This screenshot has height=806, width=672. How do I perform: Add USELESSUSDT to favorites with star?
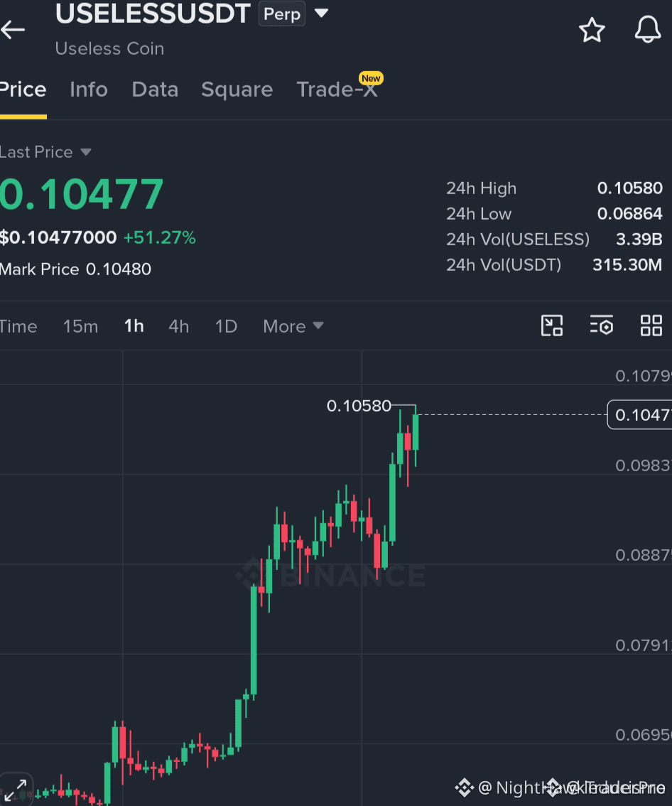tap(592, 30)
